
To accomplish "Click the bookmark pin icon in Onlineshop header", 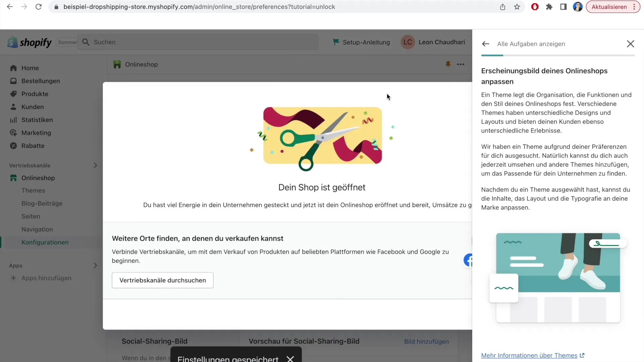I will pos(448,64).
